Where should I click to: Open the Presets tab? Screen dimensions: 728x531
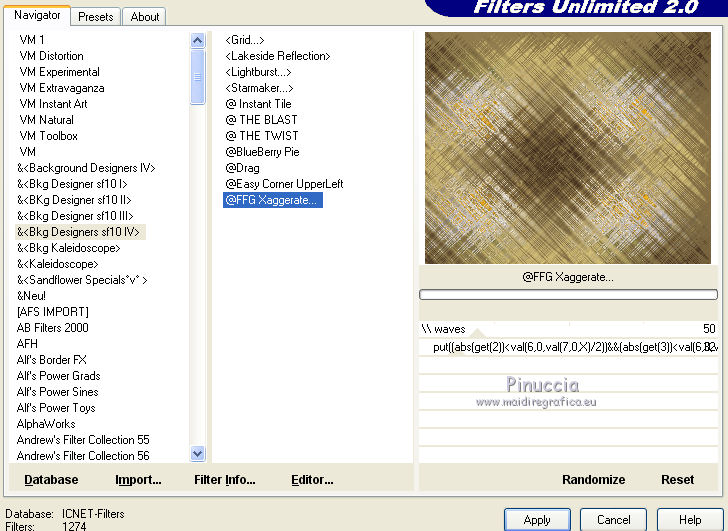96,17
